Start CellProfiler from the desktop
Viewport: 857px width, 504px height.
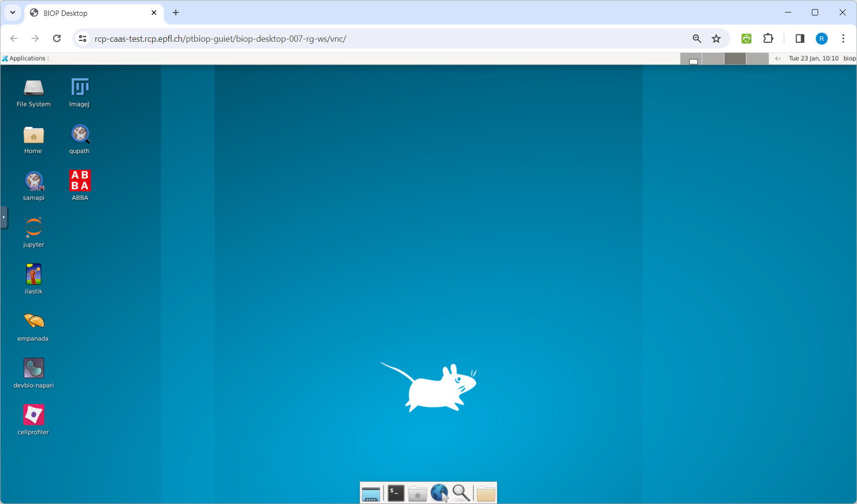click(33, 413)
